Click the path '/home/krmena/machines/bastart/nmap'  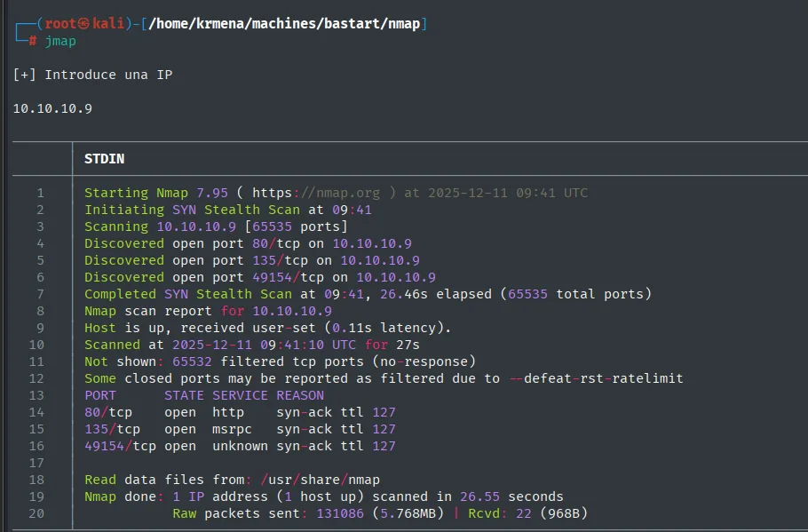click(284, 24)
